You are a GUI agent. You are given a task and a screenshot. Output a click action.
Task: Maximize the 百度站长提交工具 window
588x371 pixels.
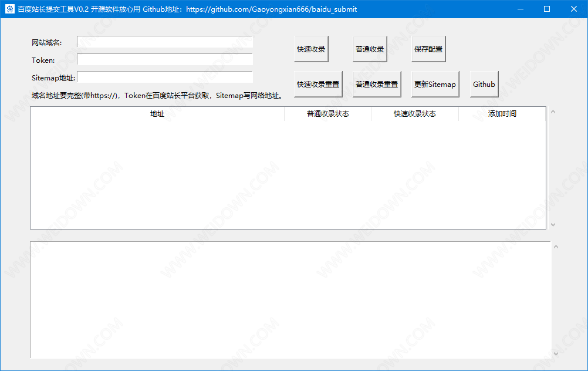[x=547, y=9]
